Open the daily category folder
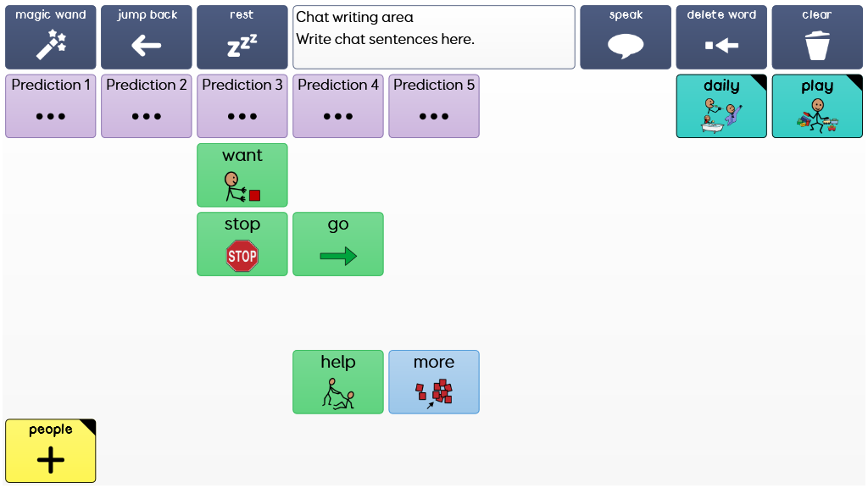The height and width of the screenshot is (488, 868). click(721, 106)
